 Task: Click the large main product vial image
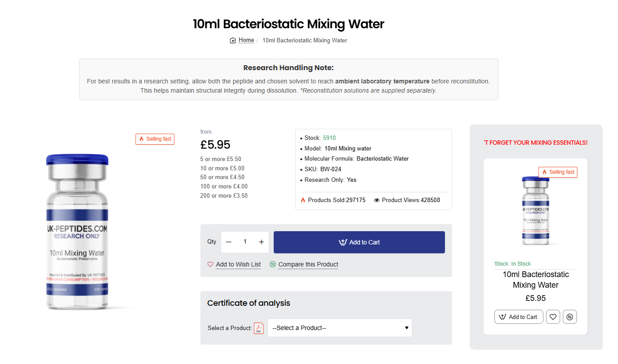77,232
